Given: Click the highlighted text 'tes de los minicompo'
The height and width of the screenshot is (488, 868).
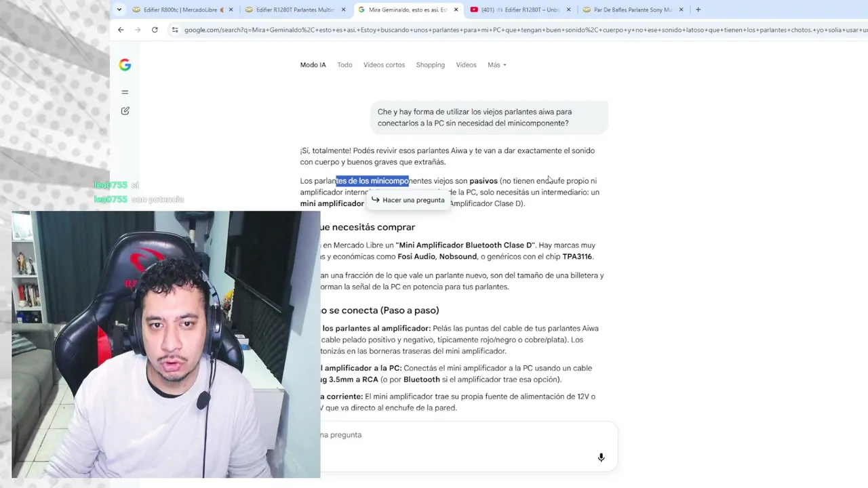Looking at the screenshot, I should click(x=372, y=181).
